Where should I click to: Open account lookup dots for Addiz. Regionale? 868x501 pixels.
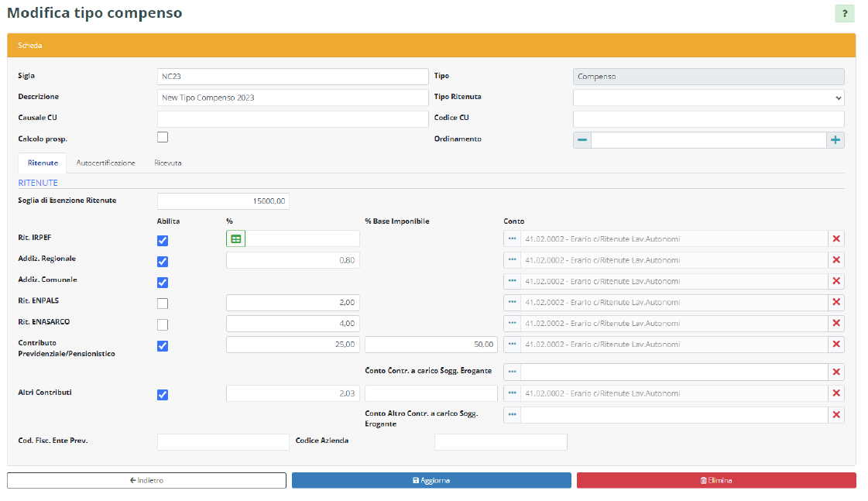coord(512,260)
